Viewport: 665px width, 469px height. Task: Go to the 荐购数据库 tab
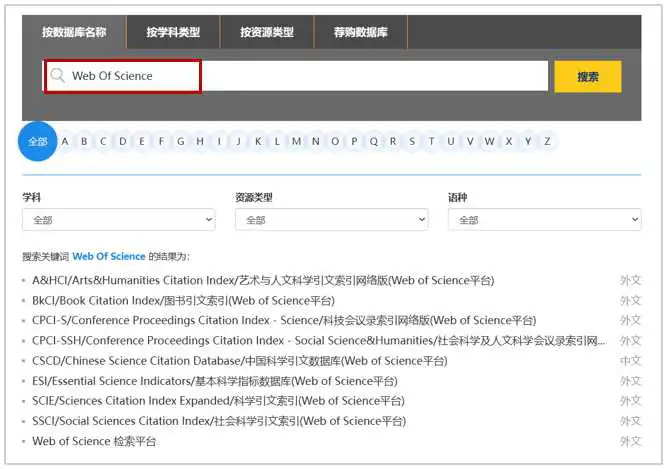360,32
